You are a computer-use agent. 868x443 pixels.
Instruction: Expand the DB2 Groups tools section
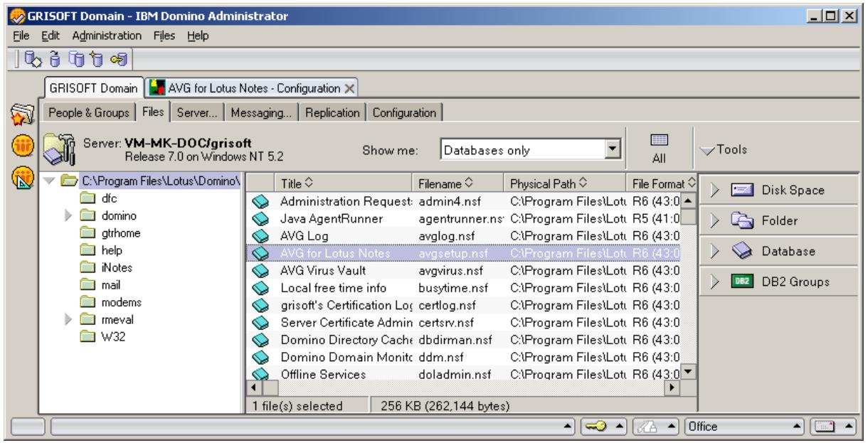pos(714,282)
